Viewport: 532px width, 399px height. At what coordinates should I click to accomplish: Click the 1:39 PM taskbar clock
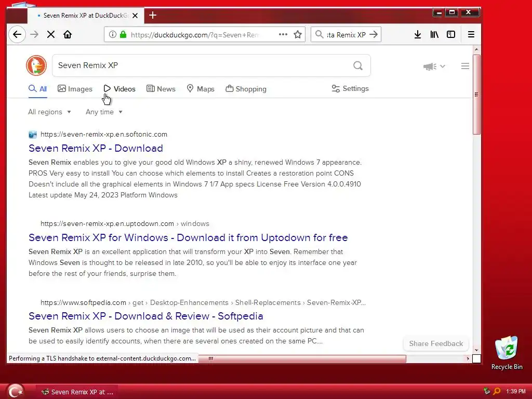coord(516,391)
